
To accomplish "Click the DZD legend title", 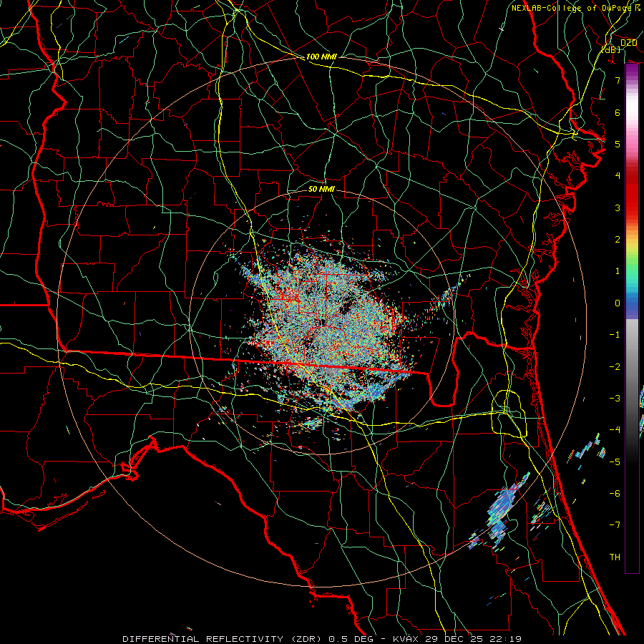I will [x=628, y=43].
